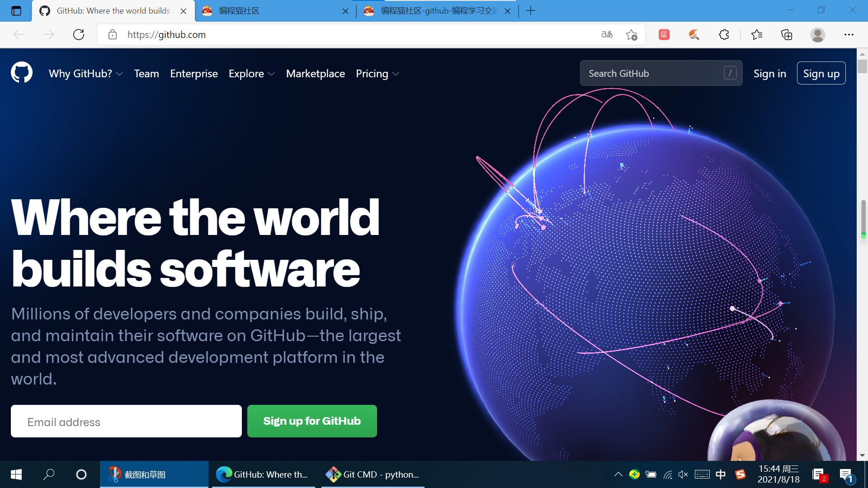Open the Windows Start menu

[16, 474]
